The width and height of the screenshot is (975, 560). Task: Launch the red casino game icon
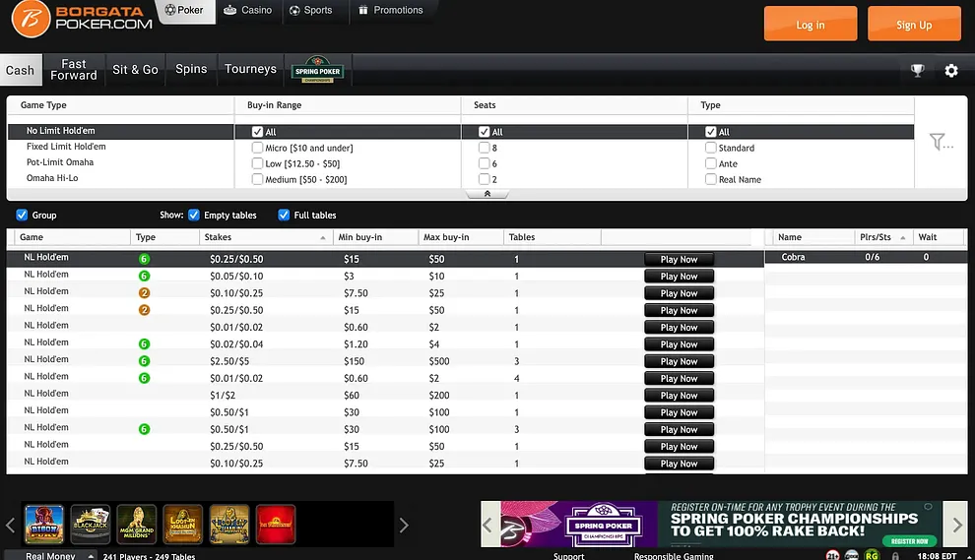click(x=276, y=524)
